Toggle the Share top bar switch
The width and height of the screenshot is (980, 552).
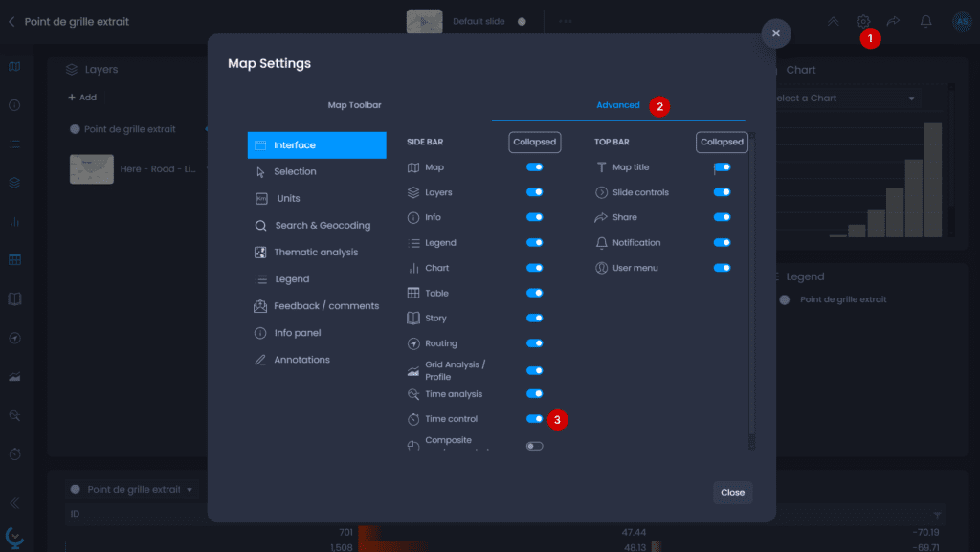(722, 217)
